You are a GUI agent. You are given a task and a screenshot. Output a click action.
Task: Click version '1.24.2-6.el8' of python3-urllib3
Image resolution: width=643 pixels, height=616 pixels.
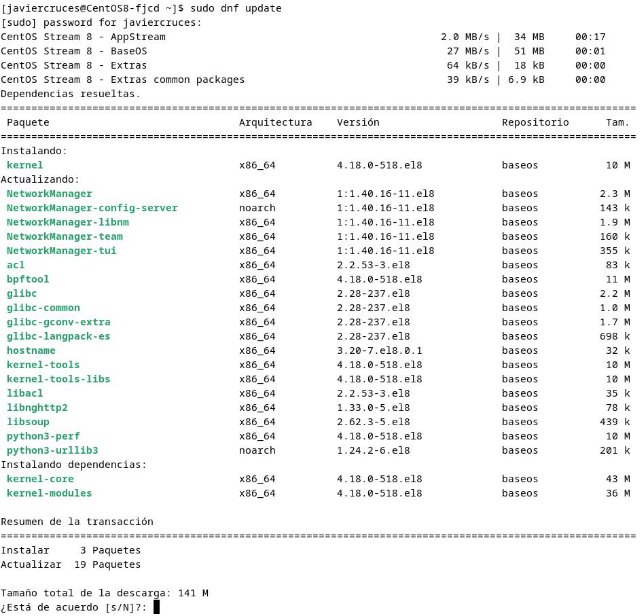(x=373, y=450)
